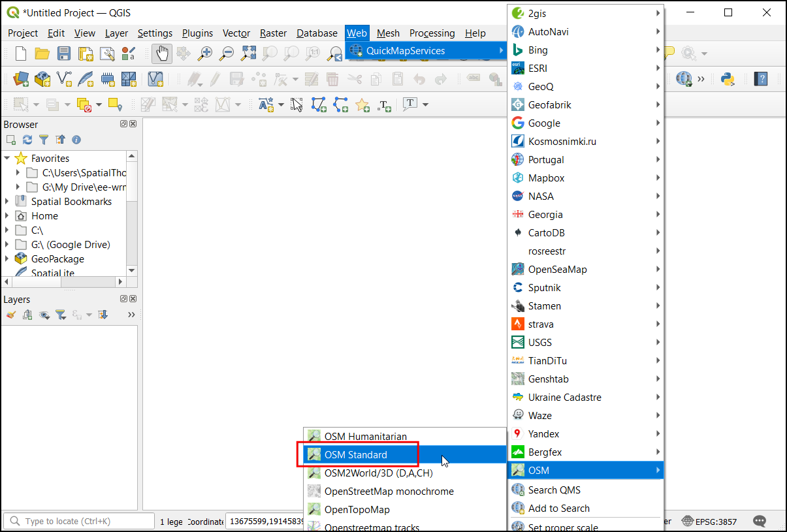Expand the G:\ (Google Drive) node
Viewport: 787px width, 532px height.
coord(7,244)
